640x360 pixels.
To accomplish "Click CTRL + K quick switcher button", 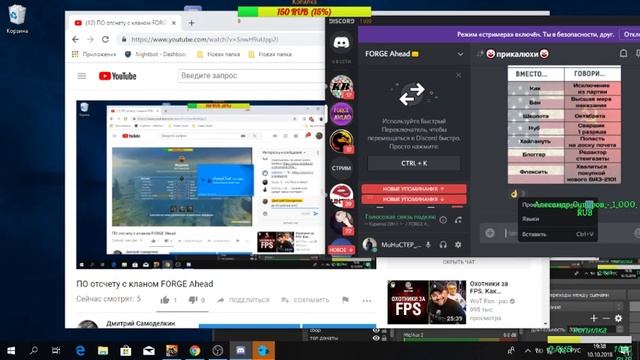I will pyautogui.click(x=413, y=163).
